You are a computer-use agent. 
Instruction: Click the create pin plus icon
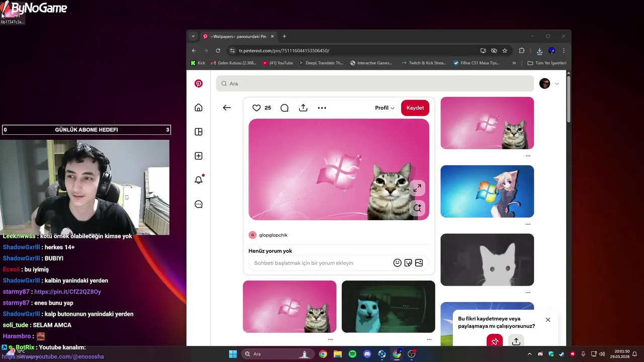(x=199, y=156)
